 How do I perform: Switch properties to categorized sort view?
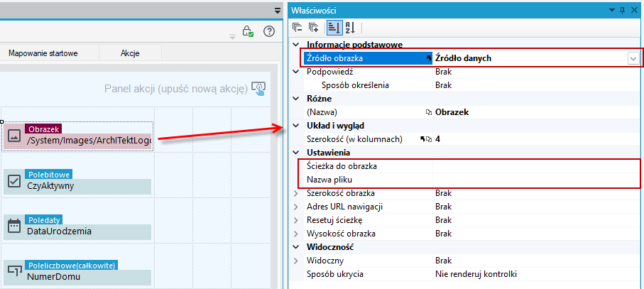click(333, 28)
